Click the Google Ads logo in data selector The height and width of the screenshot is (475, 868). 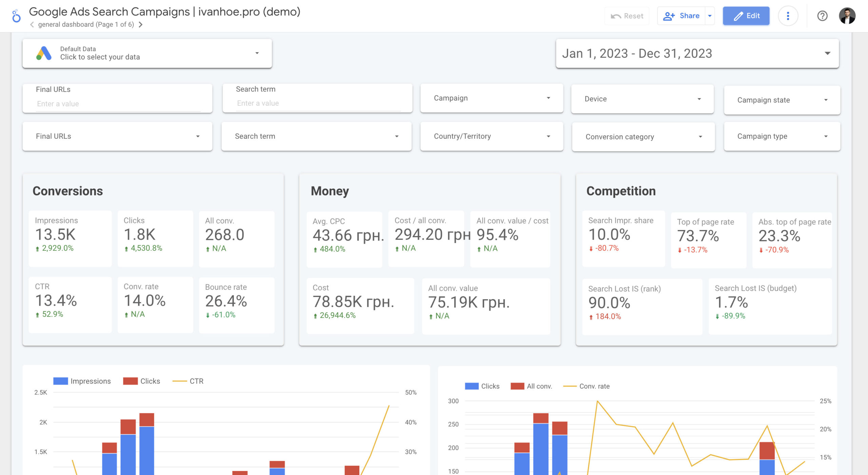pos(44,53)
